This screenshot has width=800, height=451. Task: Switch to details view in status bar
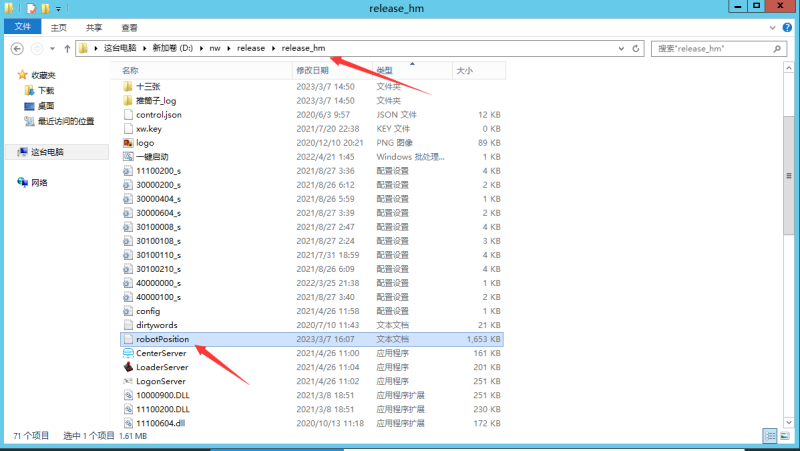click(770, 436)
